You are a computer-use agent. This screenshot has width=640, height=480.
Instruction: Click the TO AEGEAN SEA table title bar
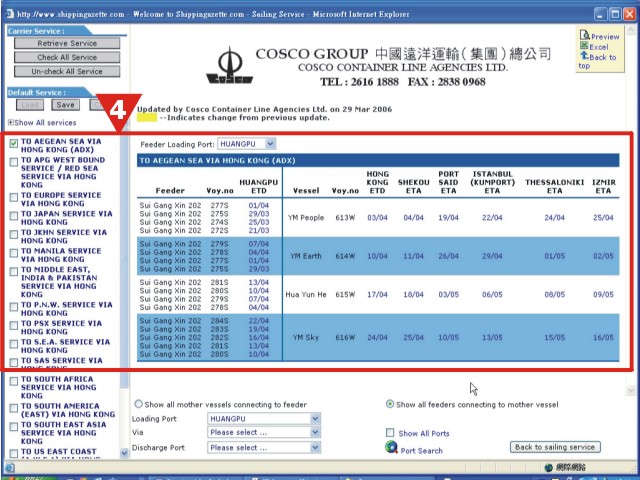point(378,160)
